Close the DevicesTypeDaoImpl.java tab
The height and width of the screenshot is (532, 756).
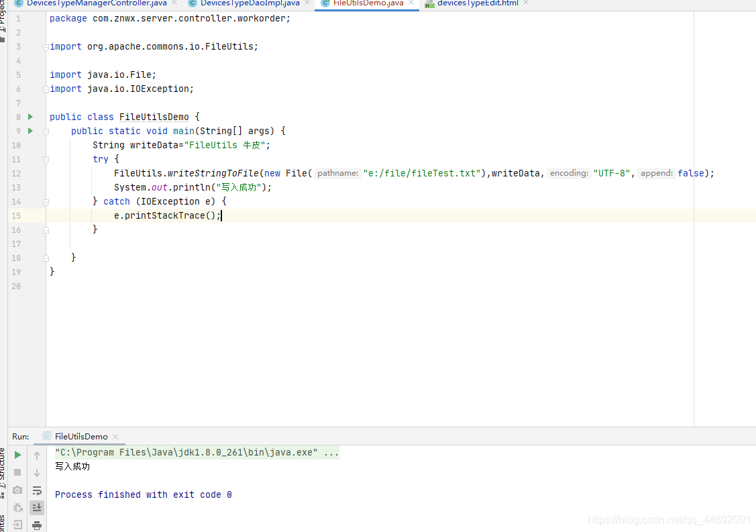pyautogui.click(x=307, y=3)
